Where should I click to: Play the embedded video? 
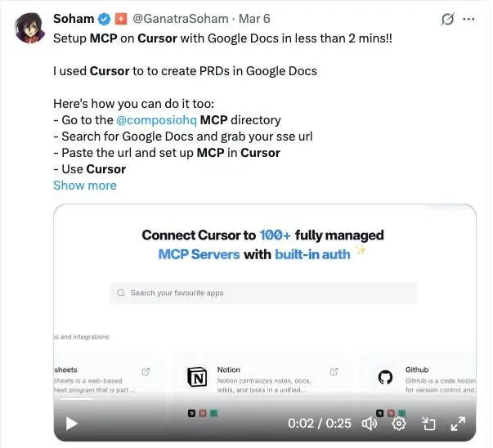pyautogui.click(x=71, y=423)
